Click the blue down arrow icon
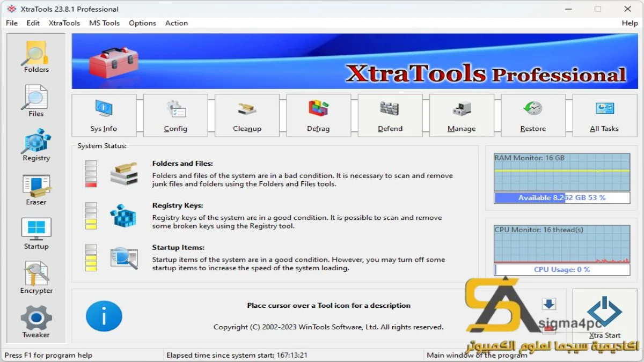The image size is (644, 362). coord(548,305)
